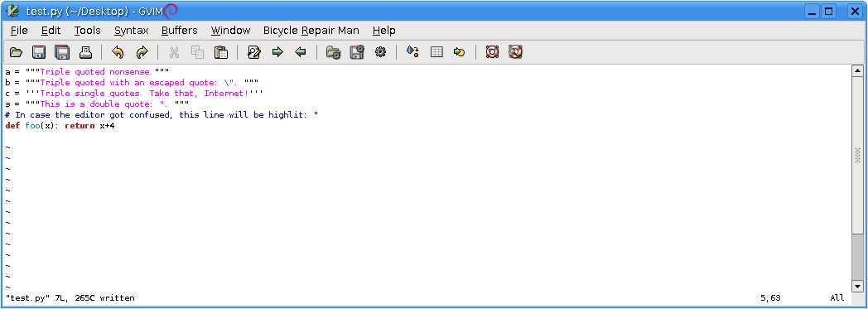868x309 pixels.
Task: Click the blue comment line about editor confusion
Action: (162, 114)
